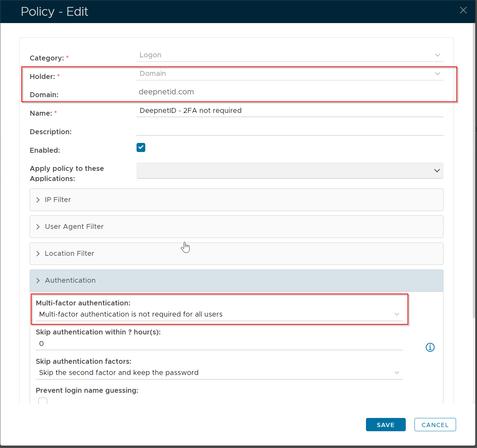Image resolution: width=477 pixels, height=448 pixels.
Task: Open Apply policy to these Applications dropdown
Action: click(289, 171)
